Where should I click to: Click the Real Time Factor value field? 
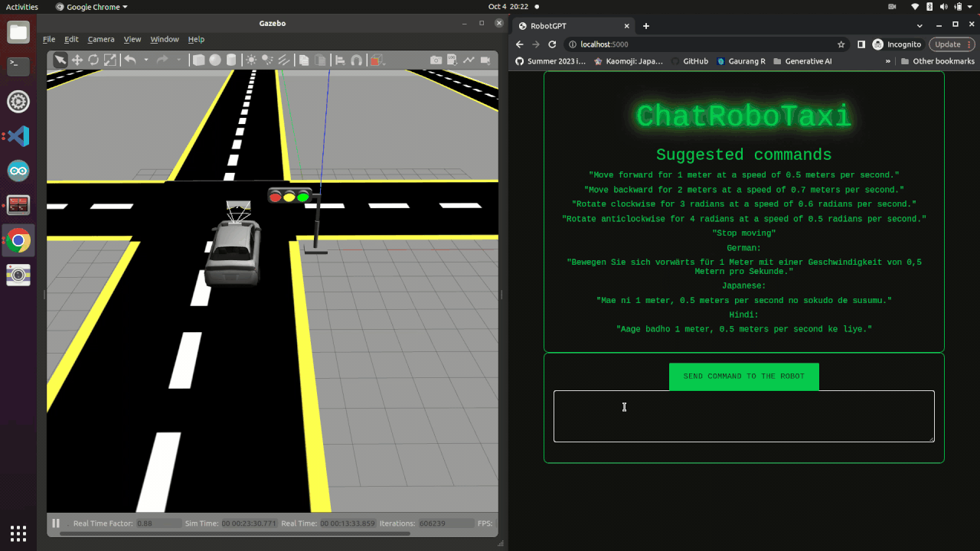(x=158, y=523)
